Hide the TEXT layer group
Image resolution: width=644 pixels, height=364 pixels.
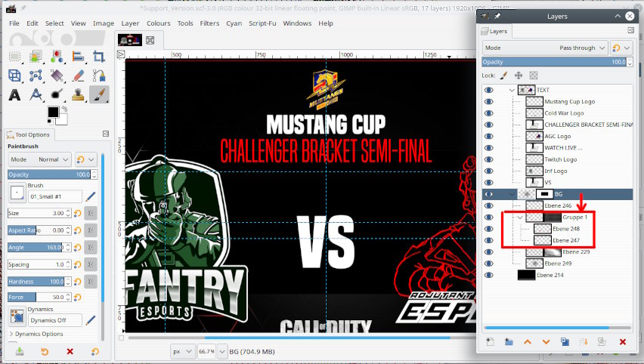pyautogui.click(x=489, y=90)
